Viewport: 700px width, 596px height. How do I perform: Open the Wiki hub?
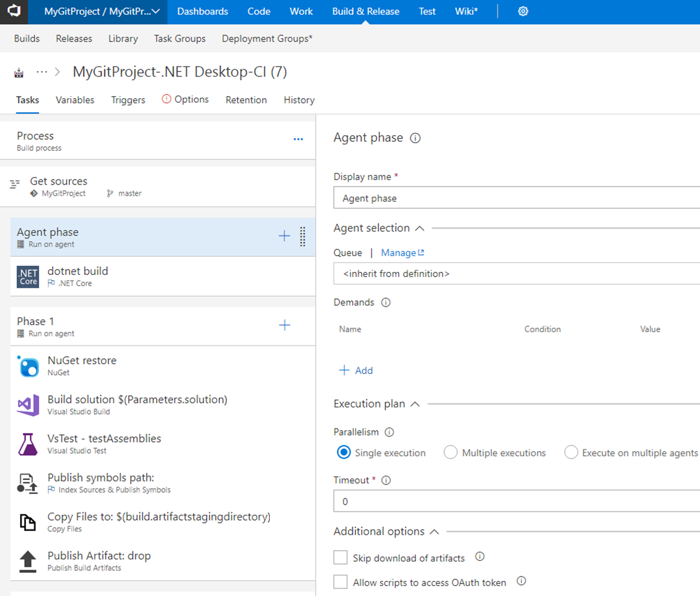pos(466,11)
